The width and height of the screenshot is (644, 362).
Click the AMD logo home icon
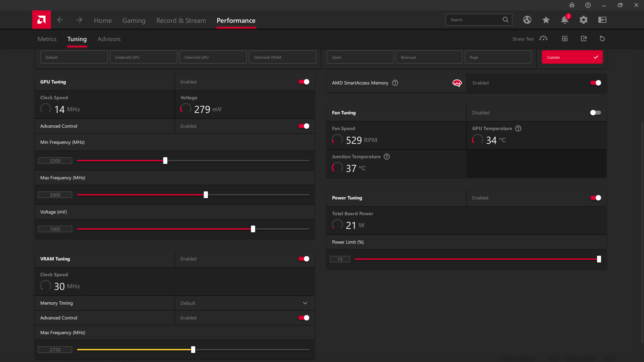coord(42,20)
